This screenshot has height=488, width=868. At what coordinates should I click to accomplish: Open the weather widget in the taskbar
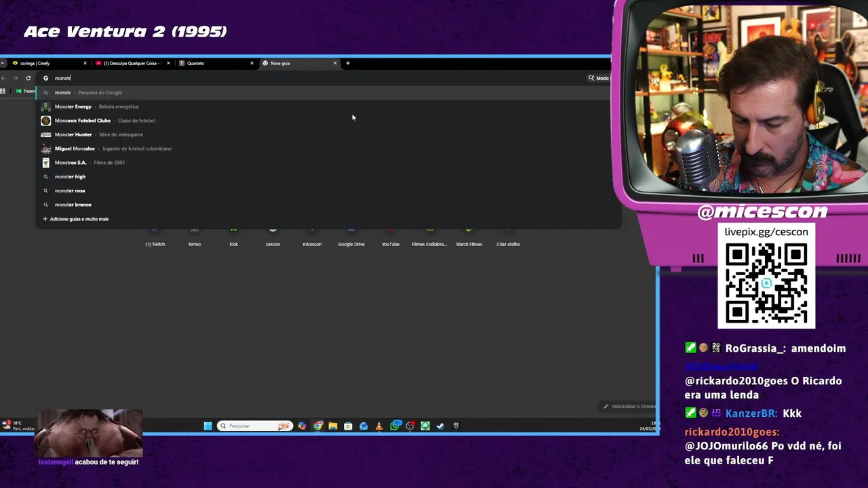[18, 426]
